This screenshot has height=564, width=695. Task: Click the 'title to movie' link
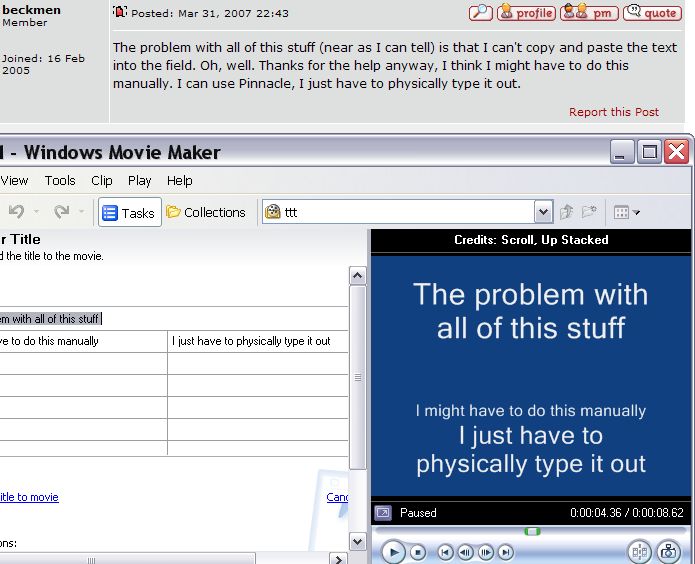(29, 497)
